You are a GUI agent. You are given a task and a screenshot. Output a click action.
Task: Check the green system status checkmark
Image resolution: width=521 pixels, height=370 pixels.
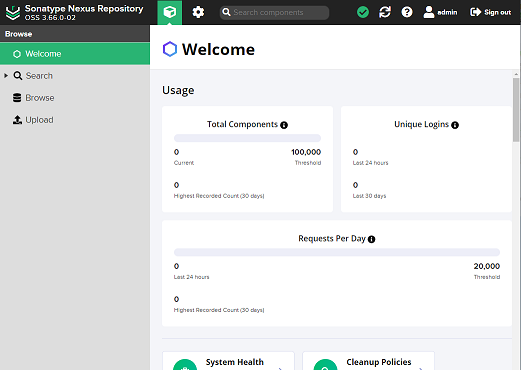[363, 12]
